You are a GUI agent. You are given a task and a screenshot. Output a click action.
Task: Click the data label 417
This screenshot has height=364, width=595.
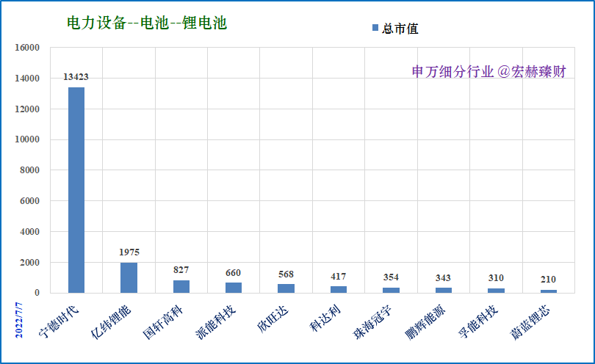click(x=338, y=277)
